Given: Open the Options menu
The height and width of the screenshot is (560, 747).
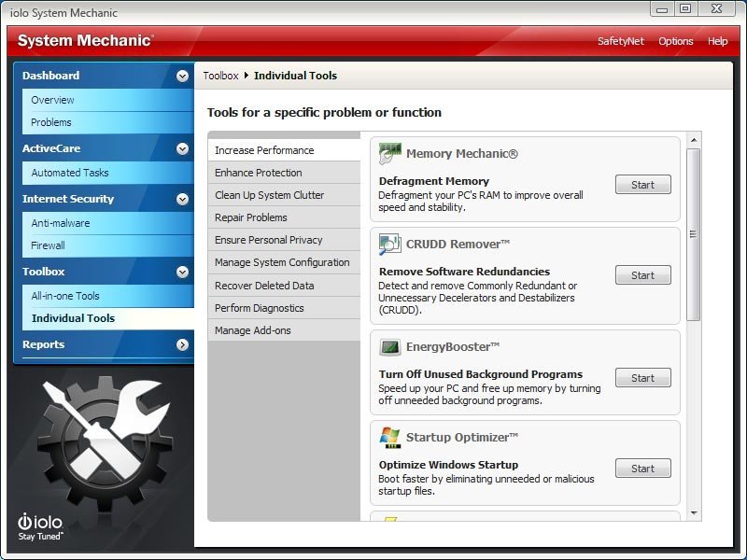Looking at the screenshot, I should [x=675, y=41].
